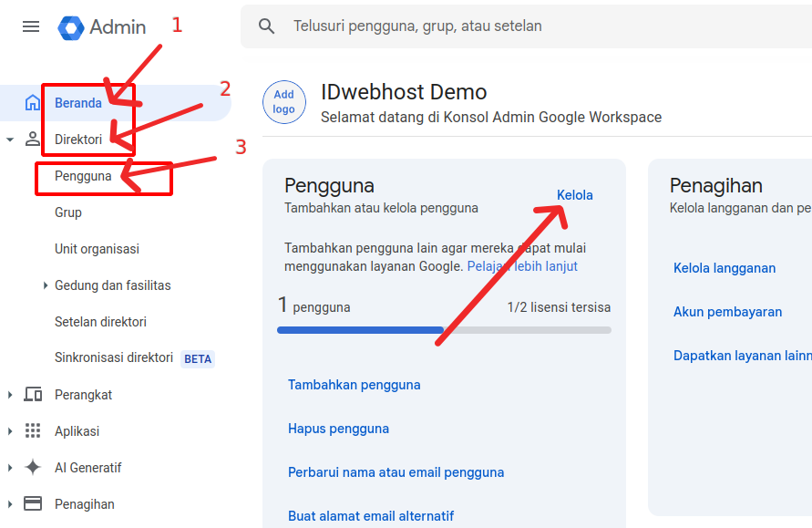Click Kelola link in Pengguna card

[574, 195]
